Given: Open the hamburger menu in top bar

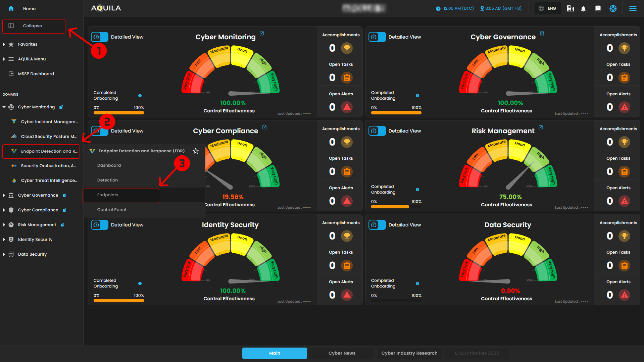Looking at the screenshot, I should [x=633, y=9].
